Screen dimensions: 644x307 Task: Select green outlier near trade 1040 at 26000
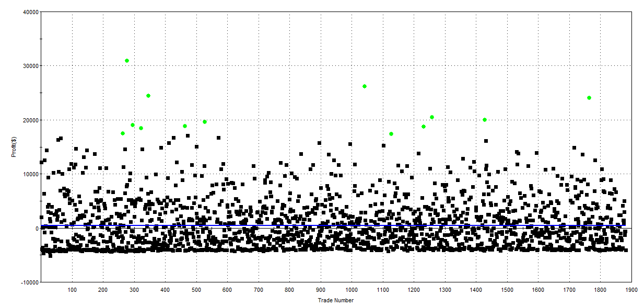click(x=365, y=86)
